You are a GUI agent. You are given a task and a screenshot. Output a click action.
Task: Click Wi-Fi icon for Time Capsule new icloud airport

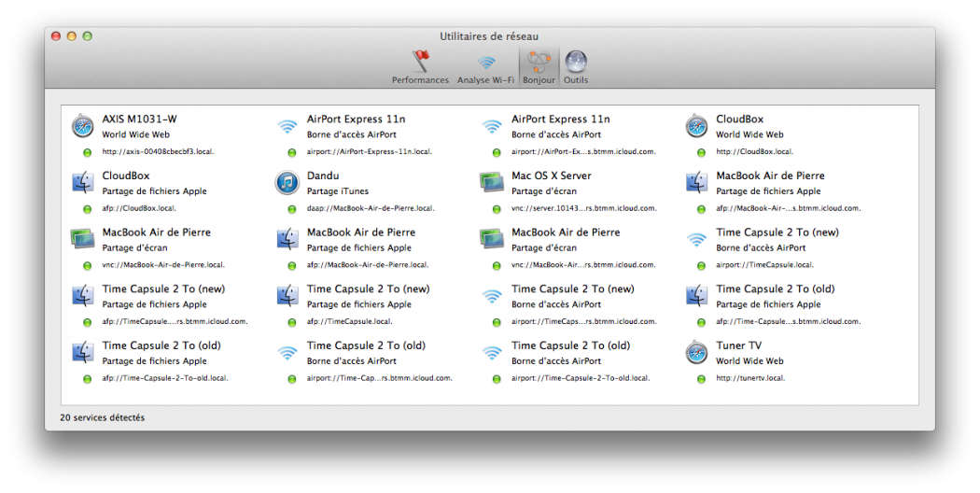tap(492, 296)
